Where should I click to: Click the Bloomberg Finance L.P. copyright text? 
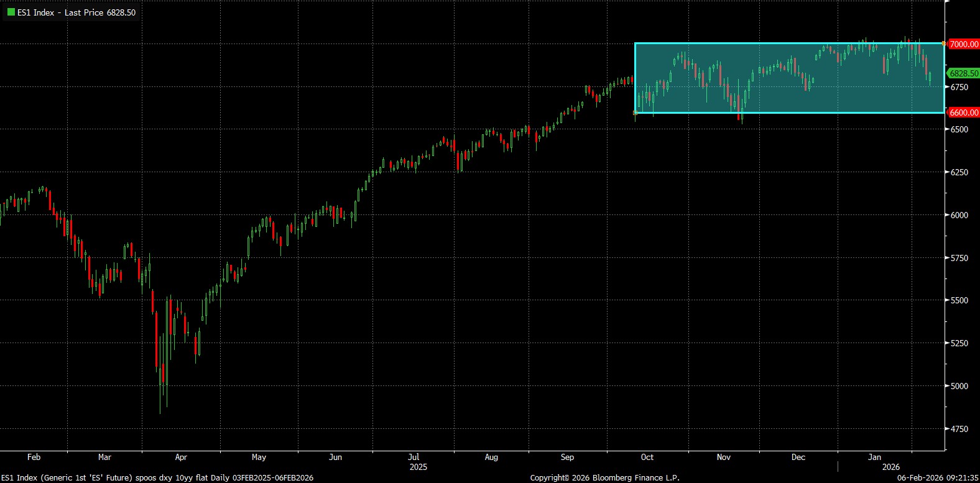[604, 477]
